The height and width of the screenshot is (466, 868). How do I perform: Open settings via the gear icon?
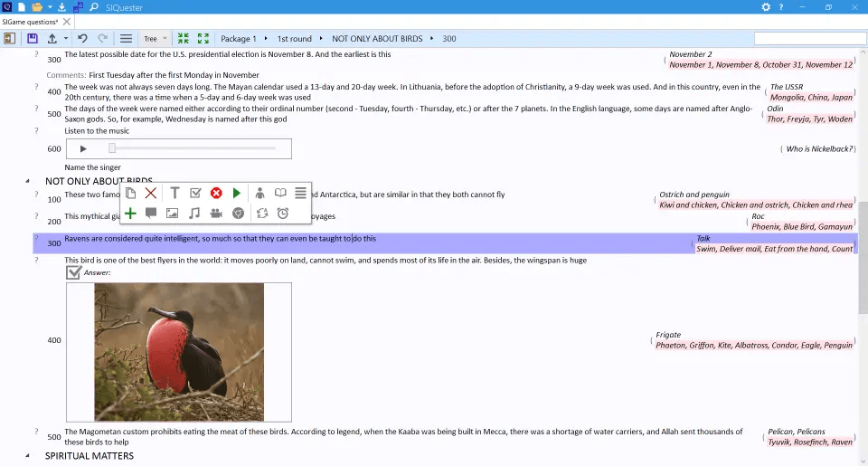pos(766,7)
